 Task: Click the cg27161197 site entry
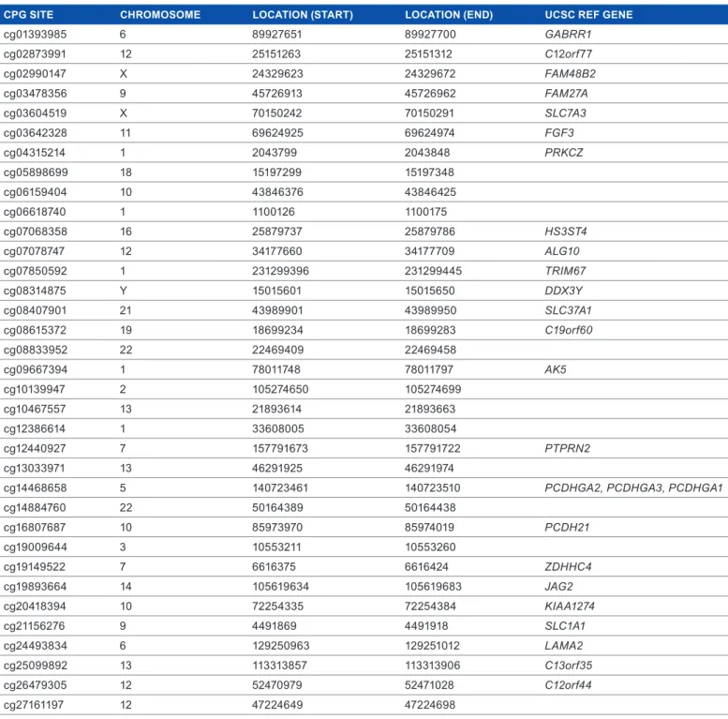(34, 705)
